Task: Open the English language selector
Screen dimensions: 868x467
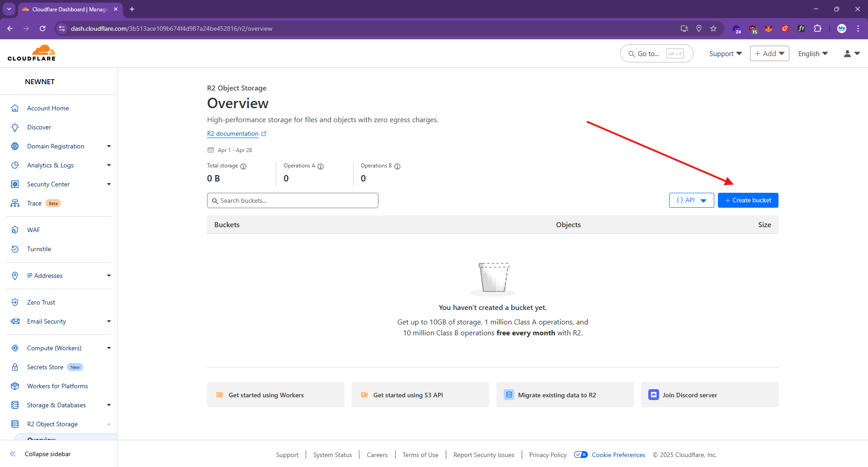Action: (x=813, y=53)
